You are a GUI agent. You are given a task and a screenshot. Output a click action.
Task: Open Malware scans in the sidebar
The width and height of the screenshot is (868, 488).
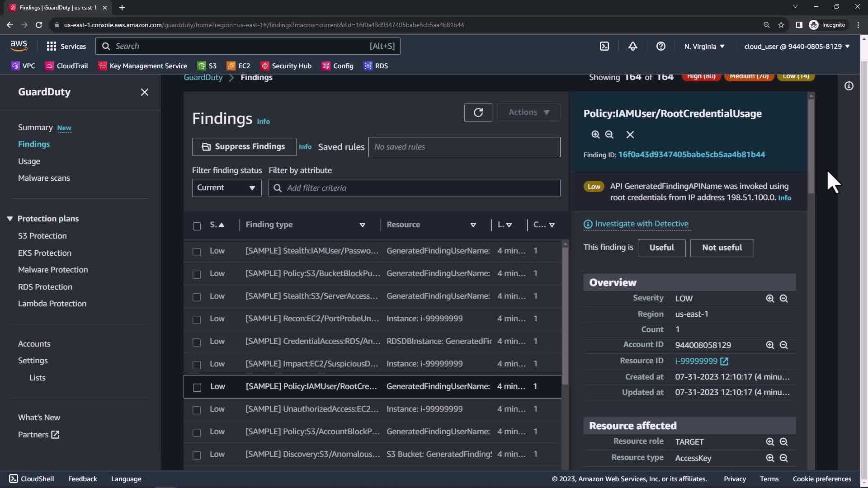tap(44, 178)
